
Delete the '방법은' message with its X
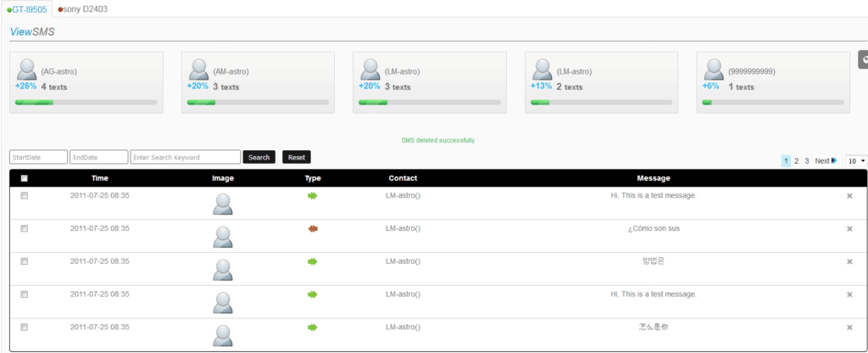849,261
